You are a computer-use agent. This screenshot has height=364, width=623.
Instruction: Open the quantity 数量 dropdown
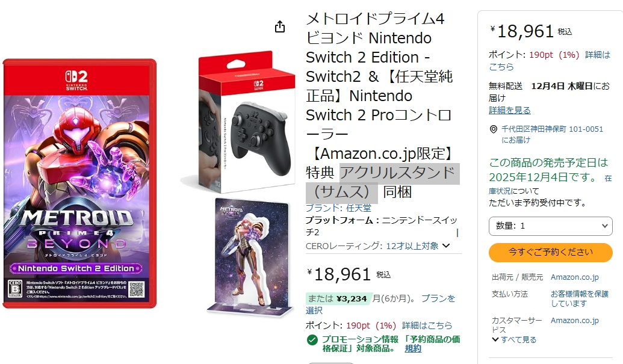pyautogui.click(x=550, y=226)
